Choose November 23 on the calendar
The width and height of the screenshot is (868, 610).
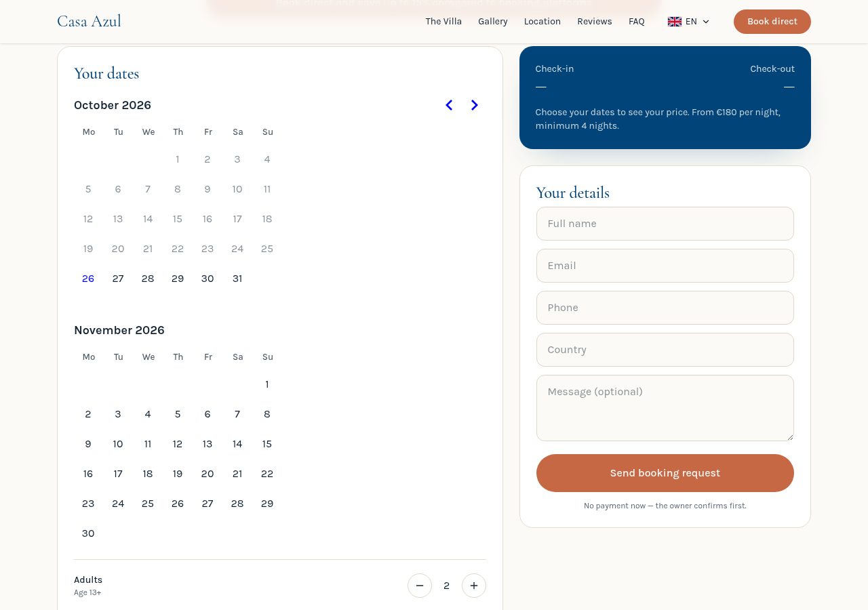click(88, 504)
